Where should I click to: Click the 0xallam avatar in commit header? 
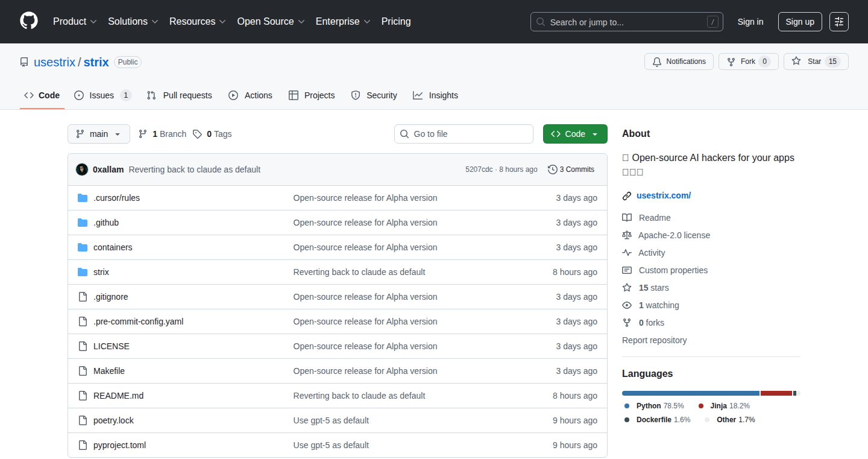pyautogui.click(x=82, y=169)
